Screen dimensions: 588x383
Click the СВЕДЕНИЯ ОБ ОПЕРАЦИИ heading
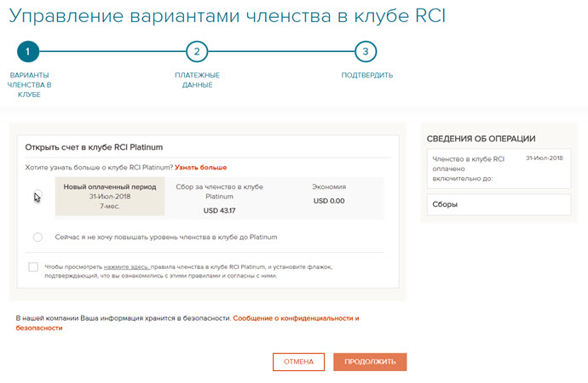[481, 139]
